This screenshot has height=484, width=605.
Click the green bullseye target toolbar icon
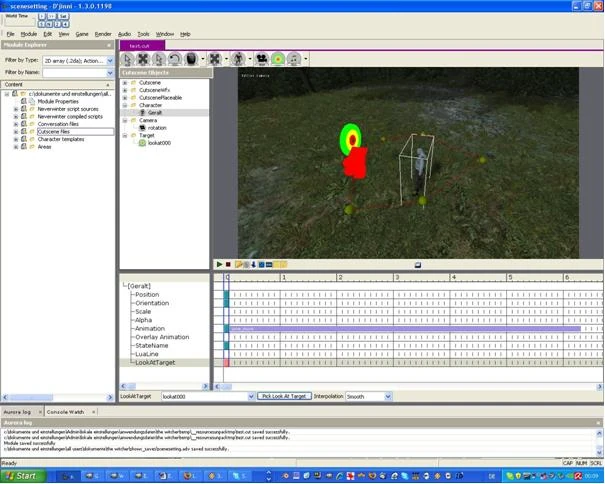point(278,59)
